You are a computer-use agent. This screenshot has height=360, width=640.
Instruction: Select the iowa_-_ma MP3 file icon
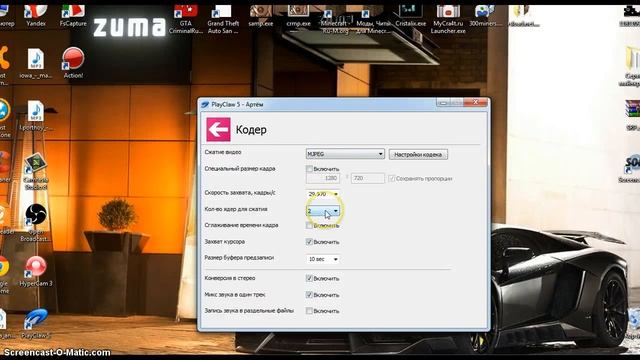click(36, 63)
